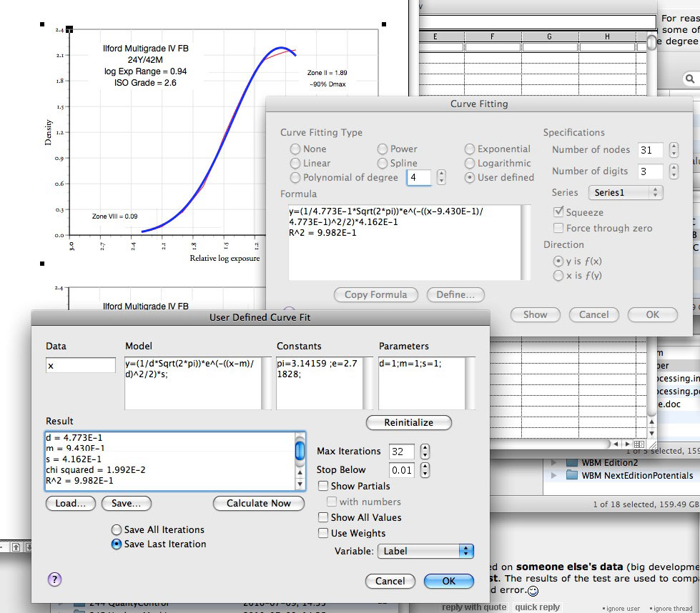The height and width of the screenshot is (613, 700).
Task: Click the Result list scrollbar thumb
Action: (x=300, y=449)
